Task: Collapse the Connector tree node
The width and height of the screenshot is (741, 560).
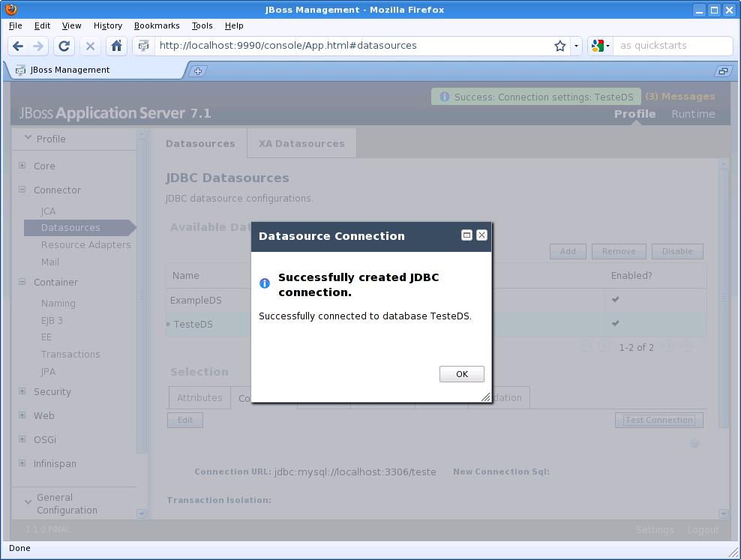Action: [x=22, y=190]
